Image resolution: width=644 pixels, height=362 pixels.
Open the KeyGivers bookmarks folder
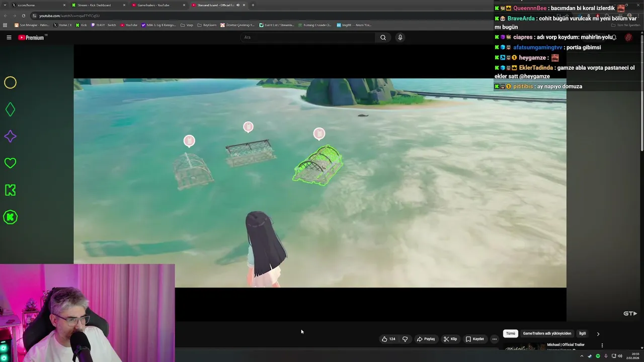pyautogui.click(x=207, y=25)
